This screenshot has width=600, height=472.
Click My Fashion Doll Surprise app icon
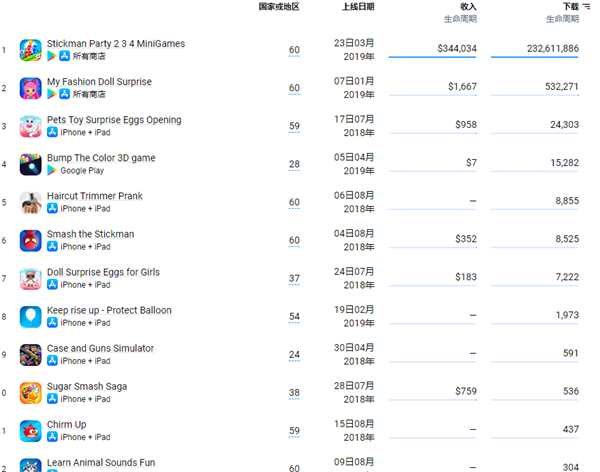pyautogui.click(x=31, y=88)
